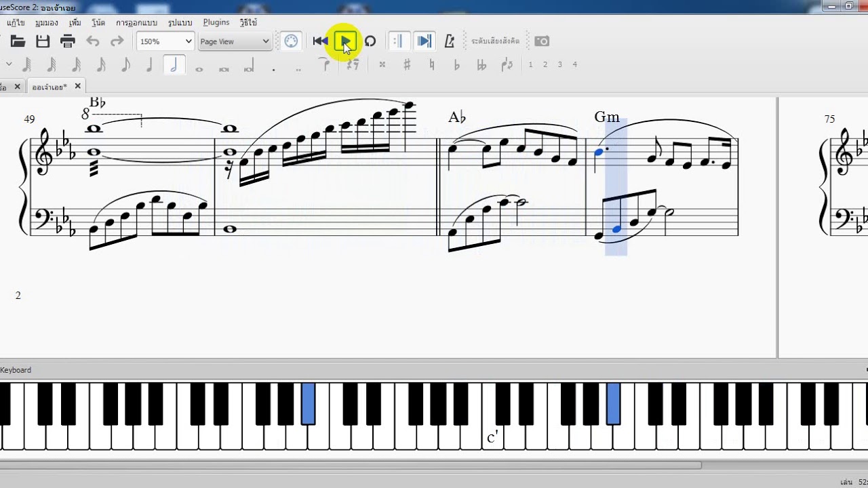Select the double whole note duration
The image size is (868, 488).
pos(224,68)
